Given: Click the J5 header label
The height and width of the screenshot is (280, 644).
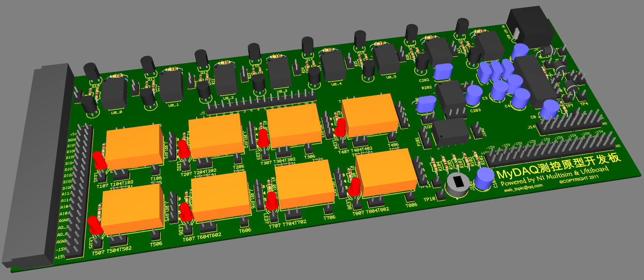Looking at the screenshot, I should pos(202,113).
